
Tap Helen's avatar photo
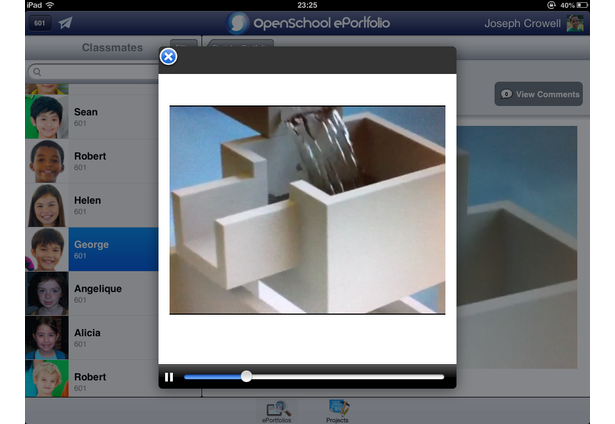point(47,205)
